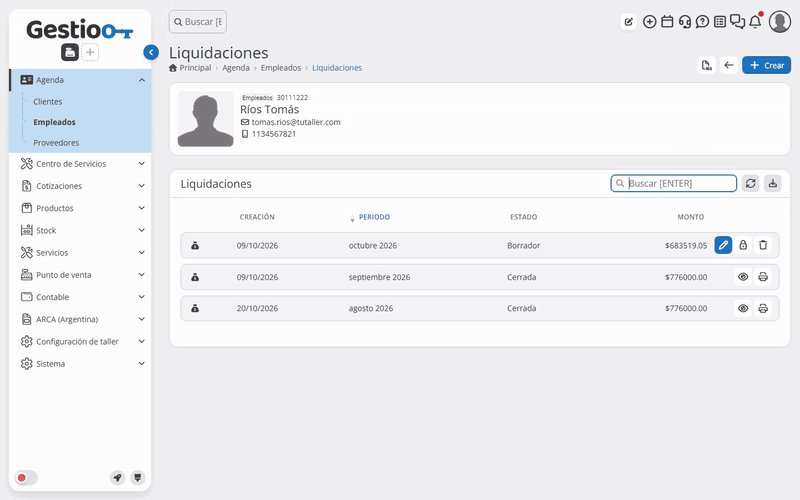This screenshot has height=500, width=800.
Task: Open Proveedores under Agenda
Action: click(56, 143)
